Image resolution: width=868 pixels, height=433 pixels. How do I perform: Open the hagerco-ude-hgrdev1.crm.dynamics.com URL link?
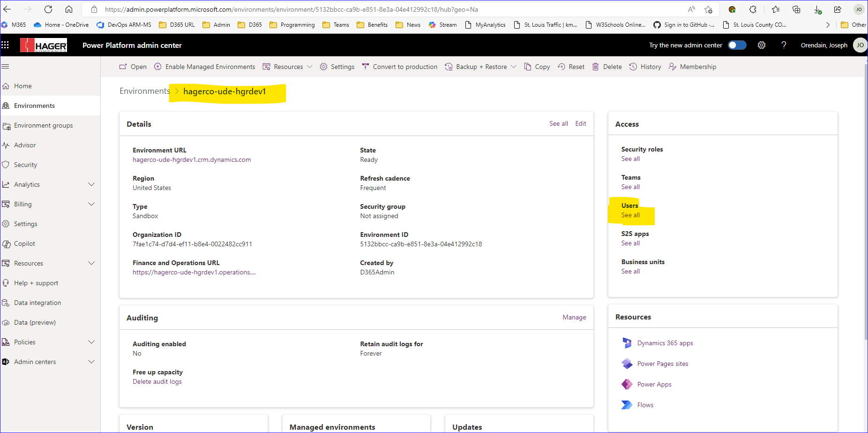point(192,160)
